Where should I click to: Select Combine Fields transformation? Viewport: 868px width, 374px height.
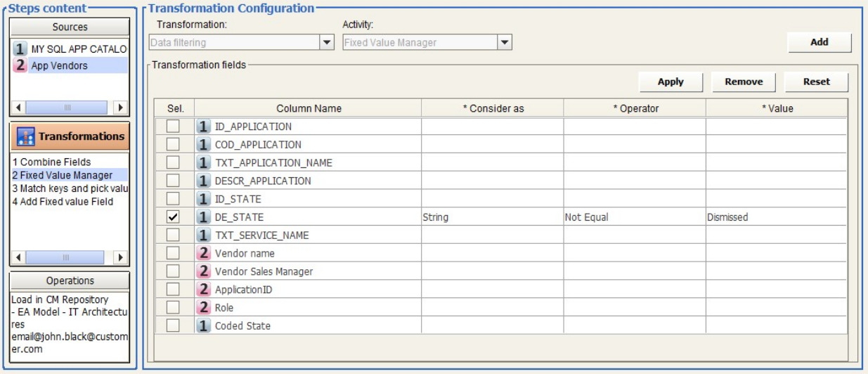click(x=51, y=162)
